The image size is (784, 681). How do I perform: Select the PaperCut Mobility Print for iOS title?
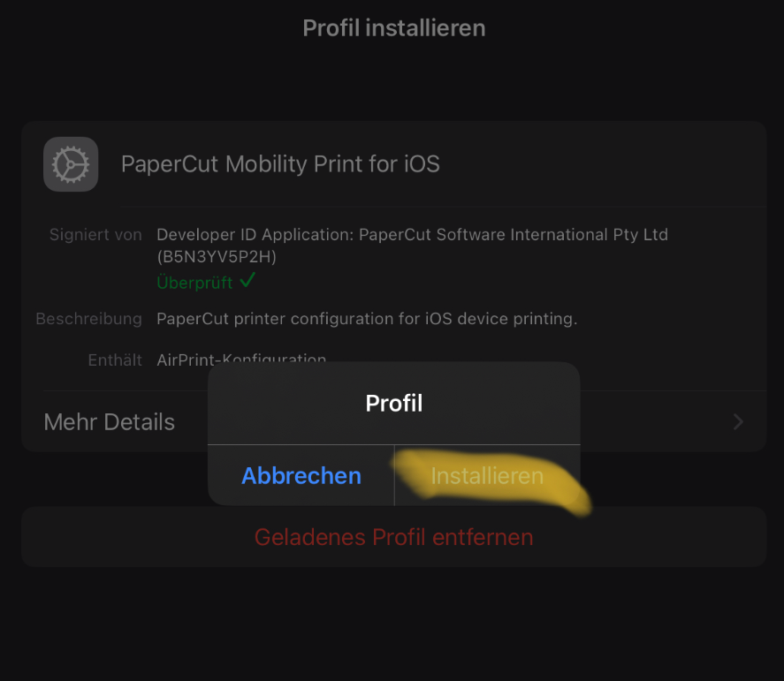pyautogui.click(x=280, y=164)
